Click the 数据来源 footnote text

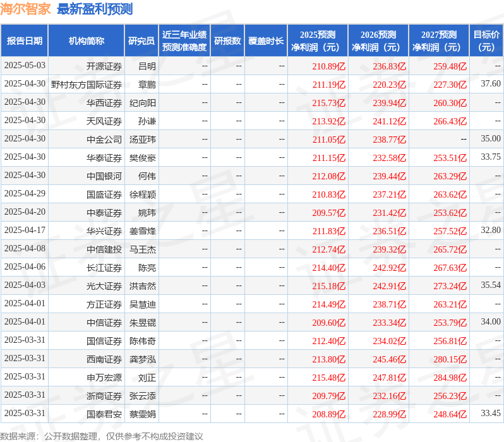(102, 436)
